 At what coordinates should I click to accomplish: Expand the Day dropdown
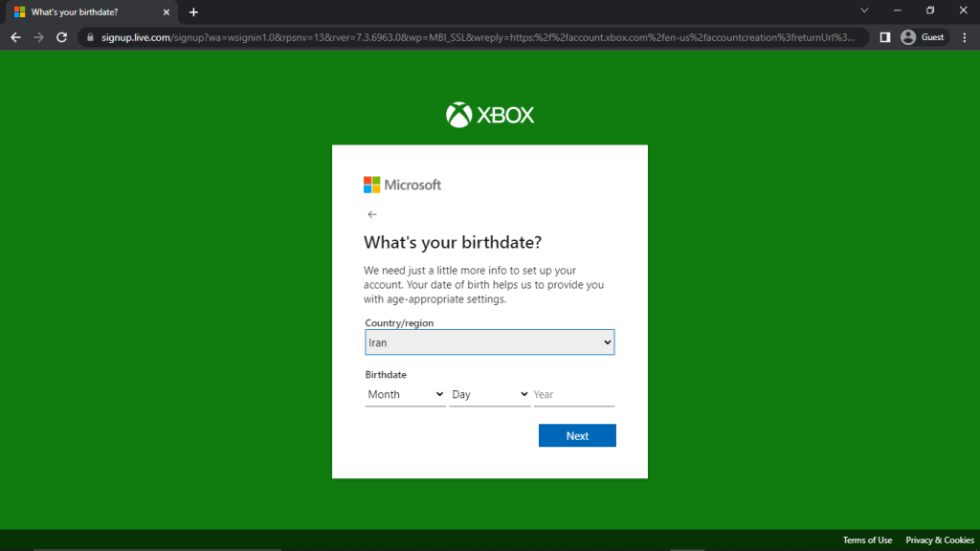[489, 394]
